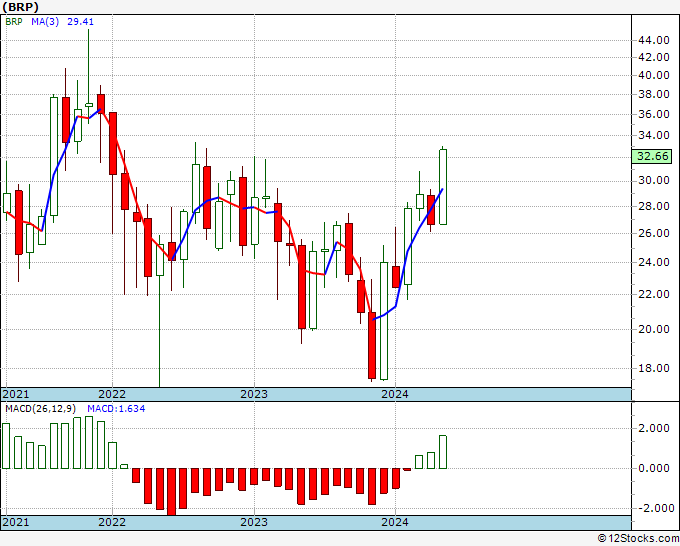680x546 pixels.
Task: Click the 20.00 price axis label
Action: click(x=654, y=329)
